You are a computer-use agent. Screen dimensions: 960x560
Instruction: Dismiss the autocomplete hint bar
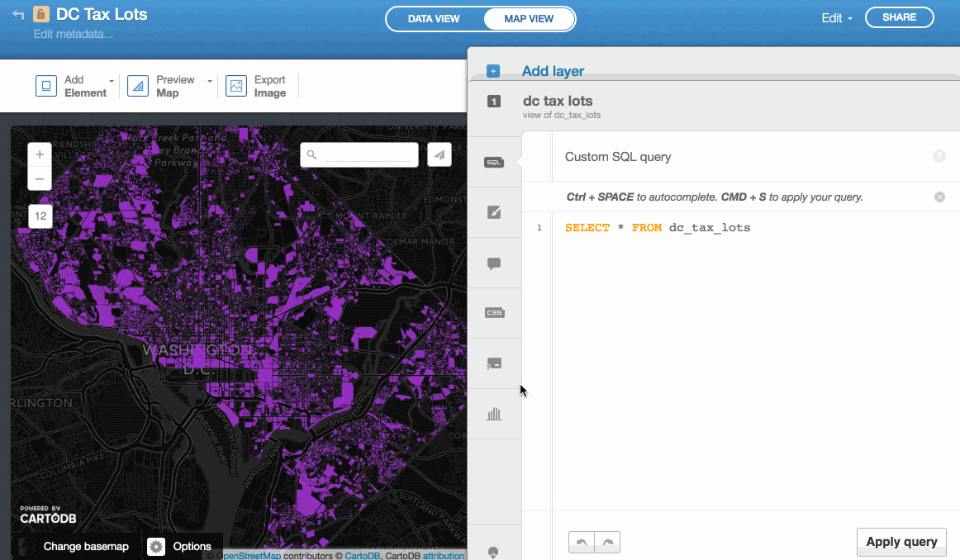(939, 197)
